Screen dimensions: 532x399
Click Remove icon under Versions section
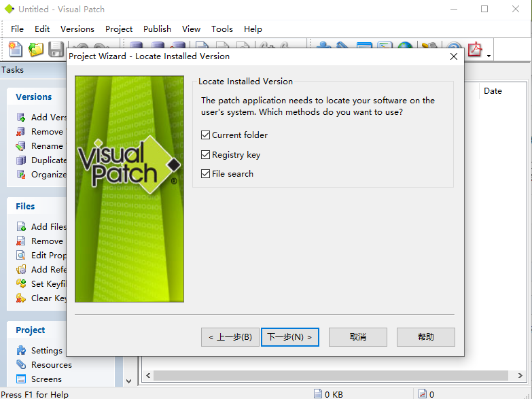click(x=21, y=132)
